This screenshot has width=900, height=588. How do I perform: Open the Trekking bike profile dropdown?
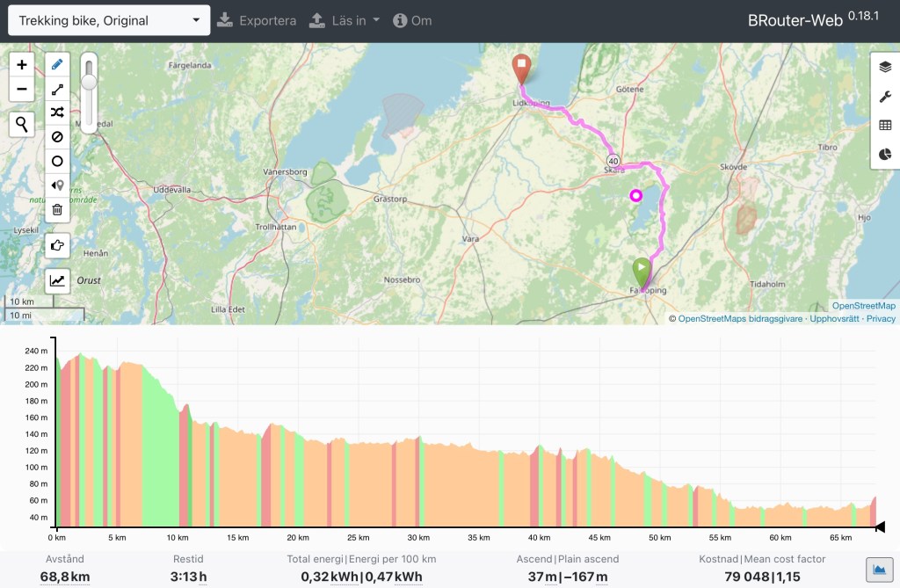click(109, 20)
